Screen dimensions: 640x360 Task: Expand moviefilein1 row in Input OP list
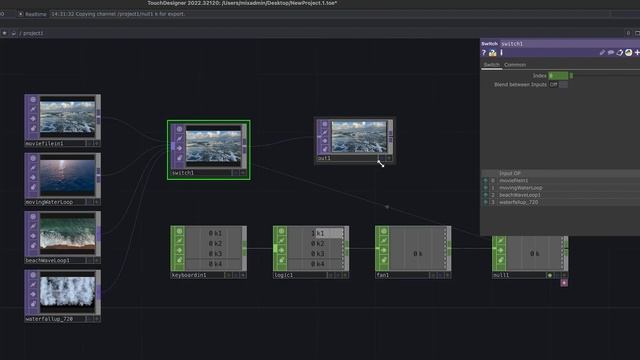(x=485, y=180)
